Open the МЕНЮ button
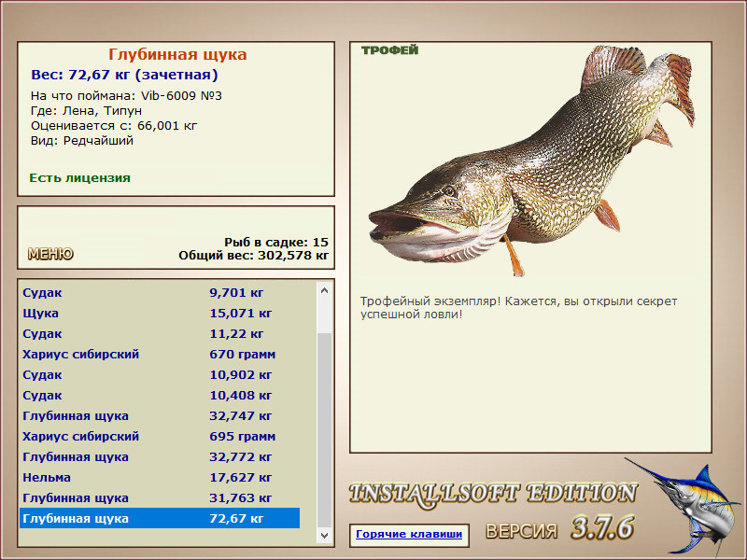Image resolution: width=747 pixels, height=560 pixels. [x=50, y=254]
